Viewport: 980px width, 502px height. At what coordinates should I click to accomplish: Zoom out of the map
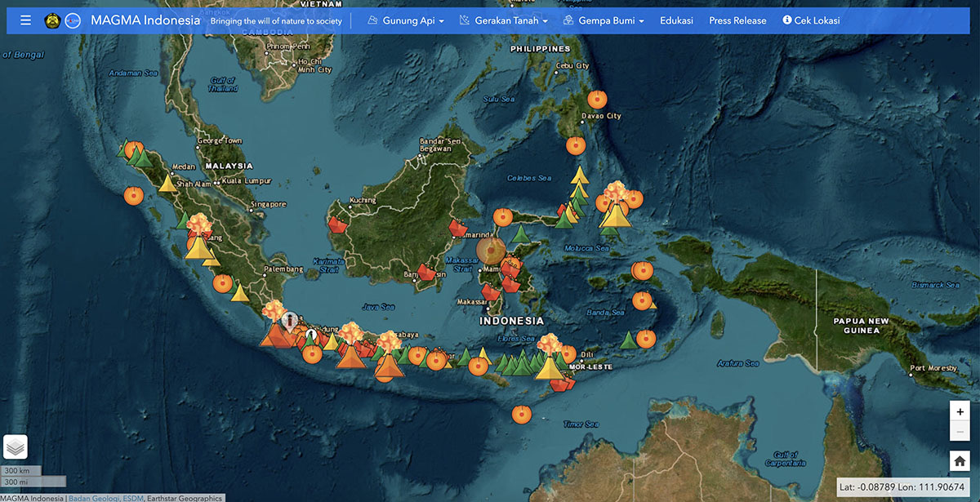click(x=960, y=432)
